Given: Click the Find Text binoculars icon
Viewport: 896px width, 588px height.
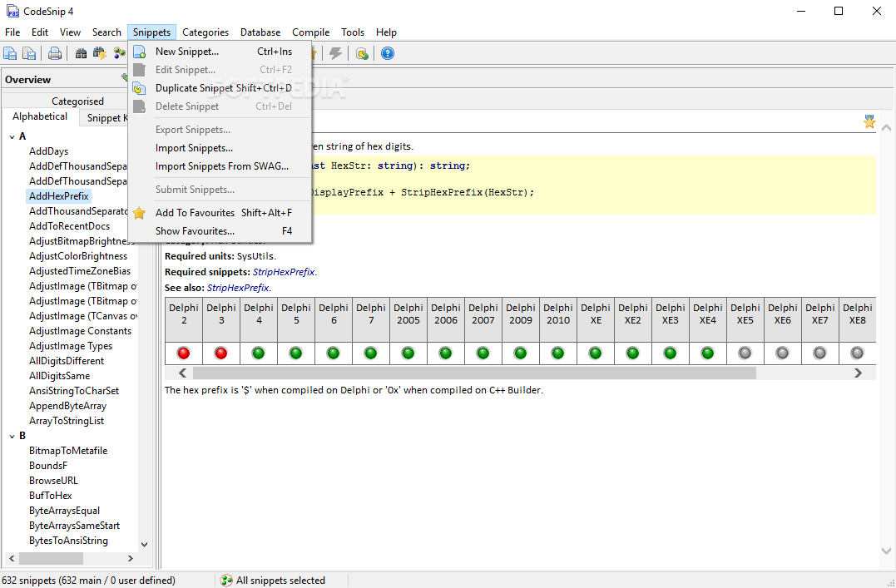Looking at the screenshot, I should tap(82, 54).
